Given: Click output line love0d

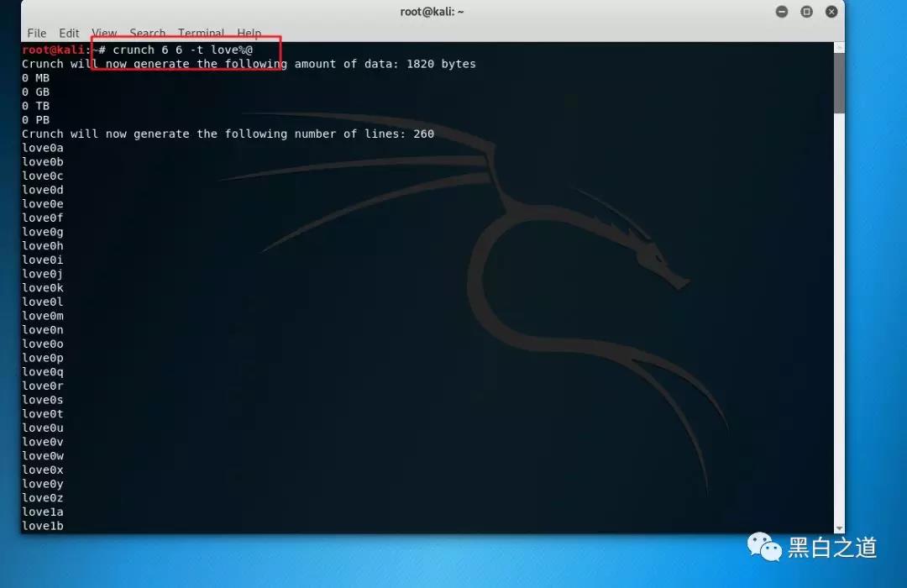Looking at the screenshot, I should (43, 190).
